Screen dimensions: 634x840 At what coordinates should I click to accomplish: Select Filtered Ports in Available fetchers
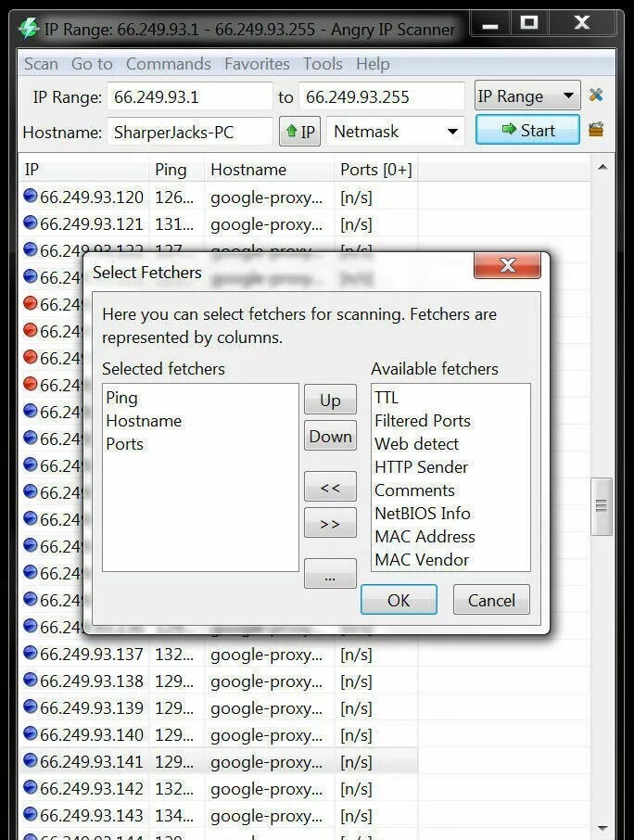[x=423, y=421]
